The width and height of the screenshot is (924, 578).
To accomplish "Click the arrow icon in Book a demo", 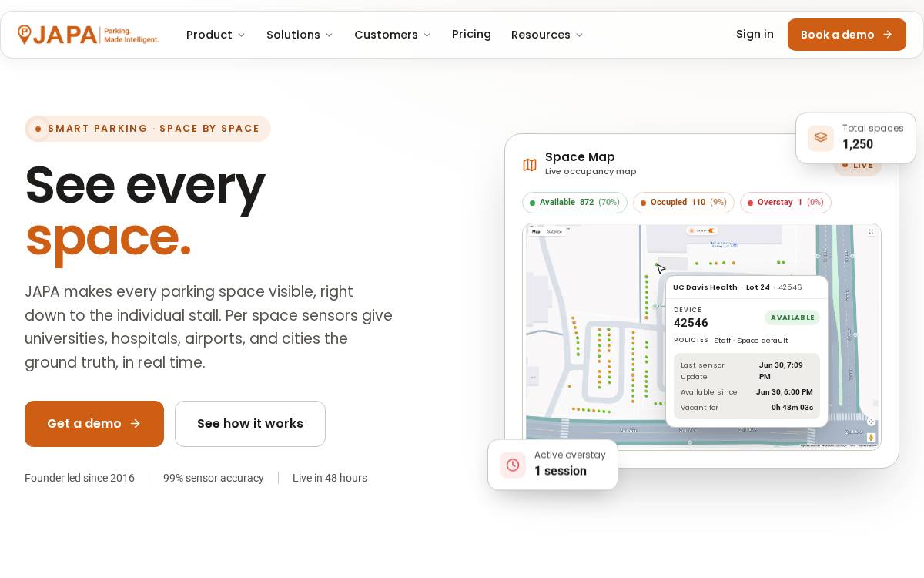I will 887,35.
